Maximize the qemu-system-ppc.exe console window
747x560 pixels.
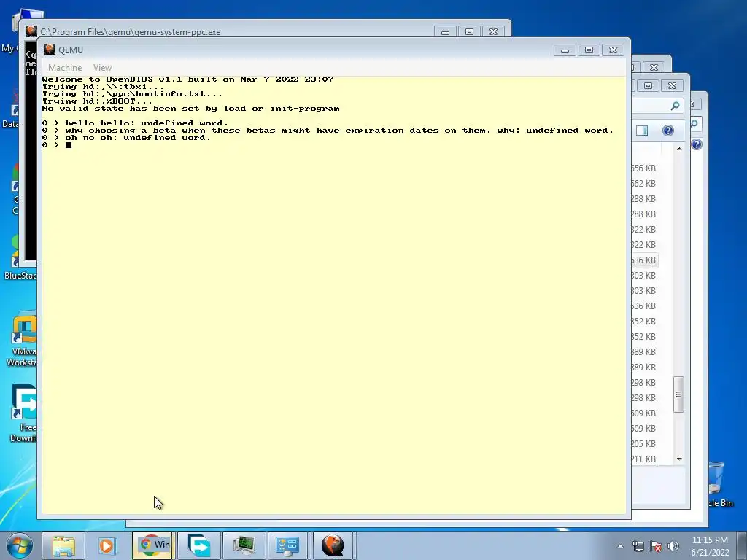[469, 32]
